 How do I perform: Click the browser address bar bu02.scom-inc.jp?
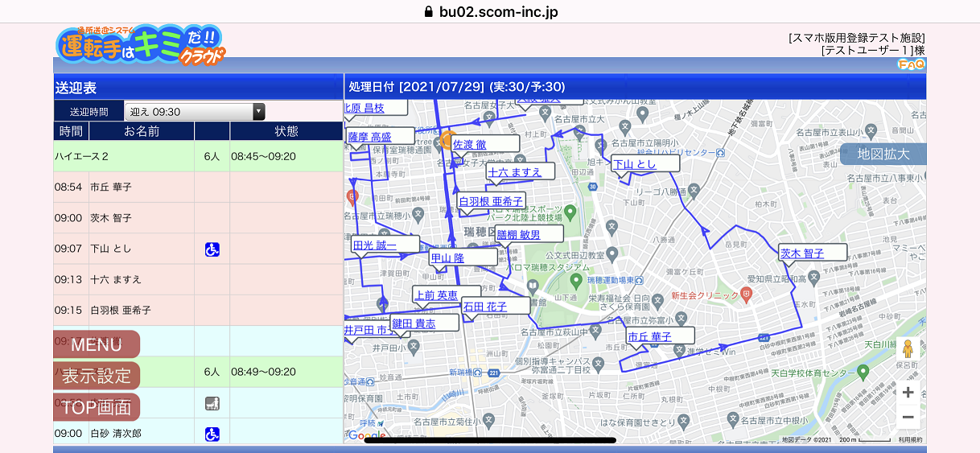(x=490, y=11)
